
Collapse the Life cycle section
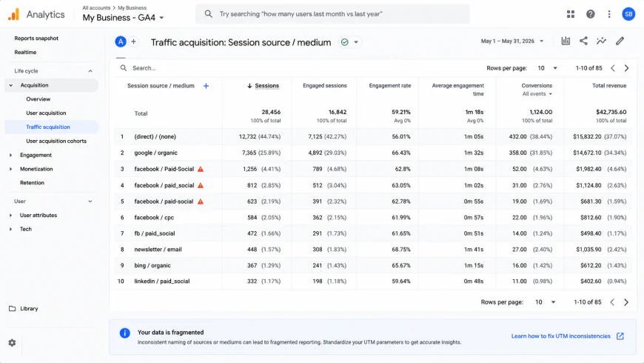click(90, 71)
